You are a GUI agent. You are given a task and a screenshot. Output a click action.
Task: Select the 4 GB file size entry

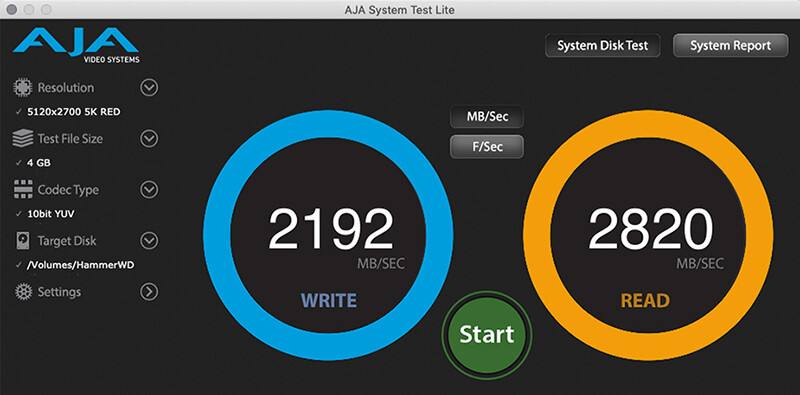(x=39, y=163)
